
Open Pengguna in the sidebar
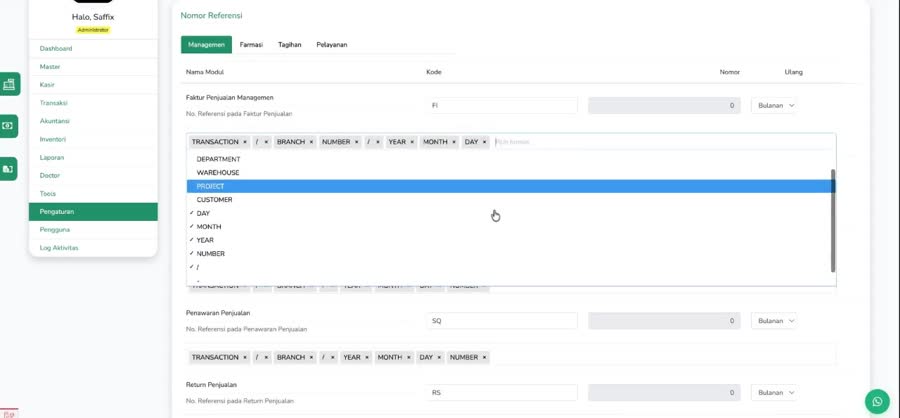click(93, 230)
